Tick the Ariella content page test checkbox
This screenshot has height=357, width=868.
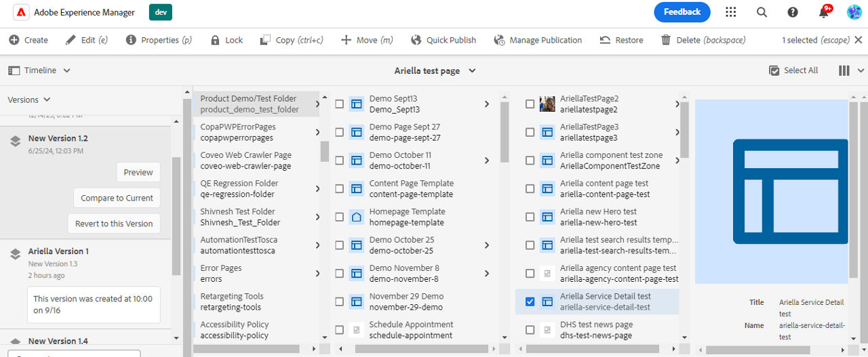click(530, 189)
